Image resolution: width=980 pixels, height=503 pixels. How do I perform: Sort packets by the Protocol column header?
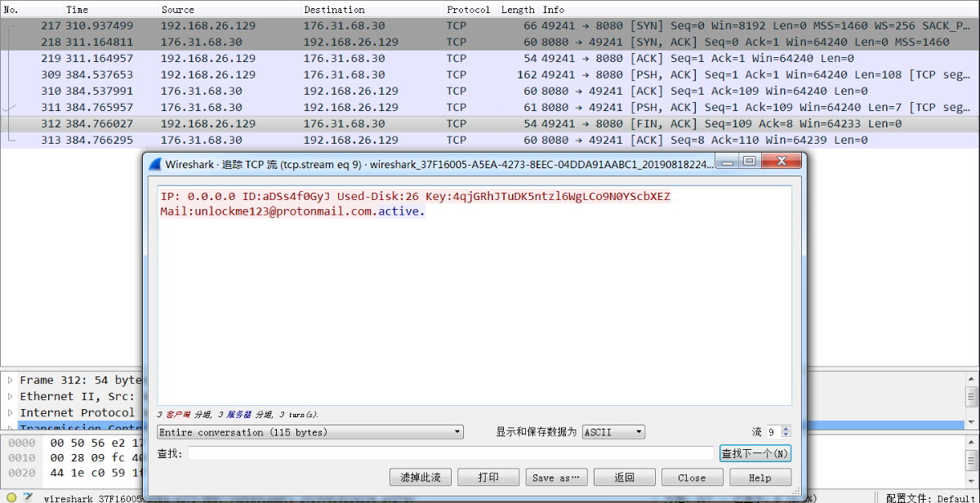(x=470, y=10)
